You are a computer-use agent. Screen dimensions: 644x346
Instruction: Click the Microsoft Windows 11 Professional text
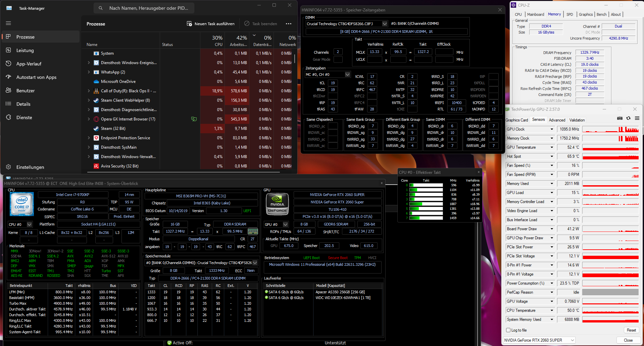pyautogui.click(x=322, y=264)
